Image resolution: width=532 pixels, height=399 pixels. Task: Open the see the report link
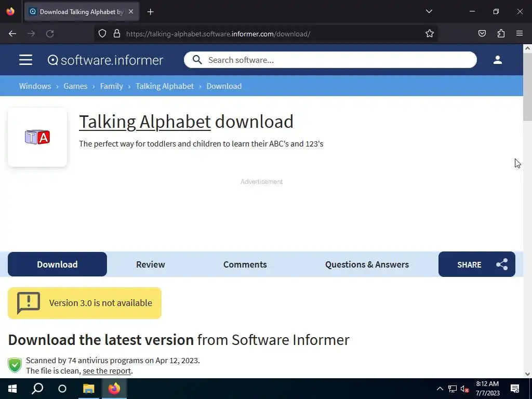(x=107, y=371)
